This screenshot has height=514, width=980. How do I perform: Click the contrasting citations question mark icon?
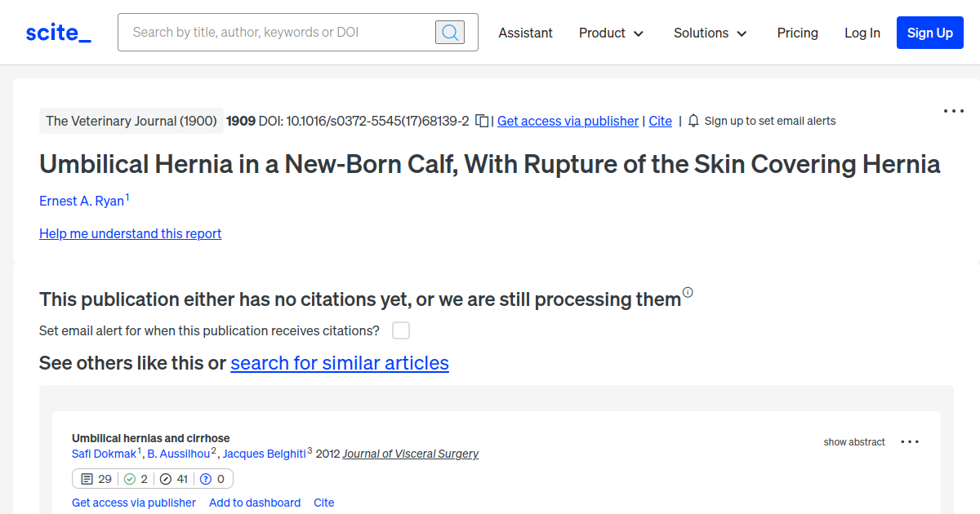tap(206, 479)
